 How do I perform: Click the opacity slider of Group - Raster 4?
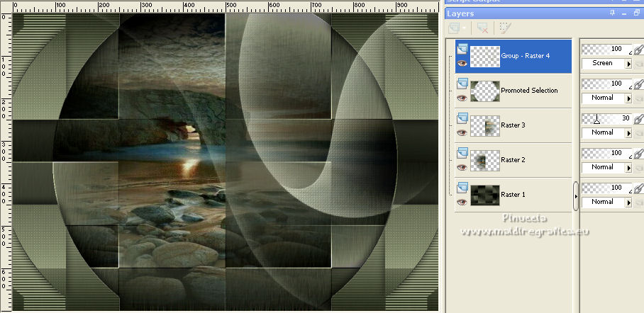tap(606, 50)
